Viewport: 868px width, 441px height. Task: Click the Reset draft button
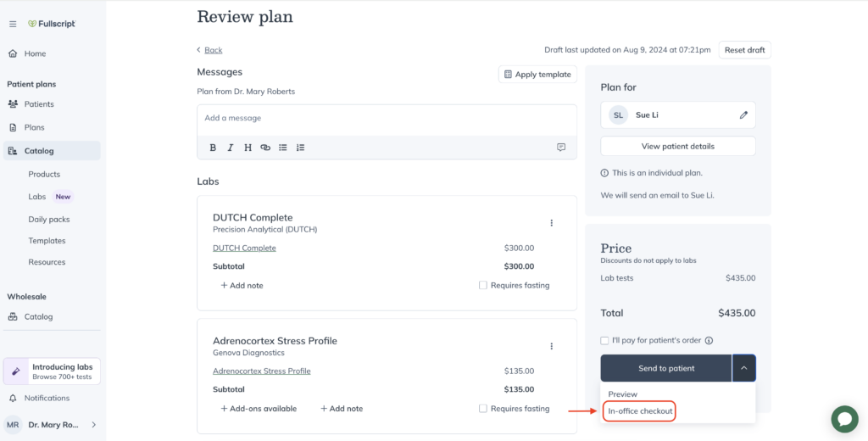click(744, 50)
